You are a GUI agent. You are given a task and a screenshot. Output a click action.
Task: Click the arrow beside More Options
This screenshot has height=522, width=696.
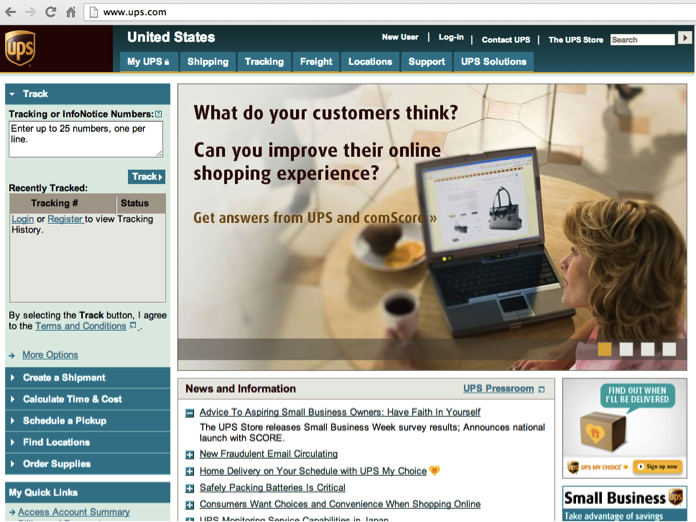point(12,356)
